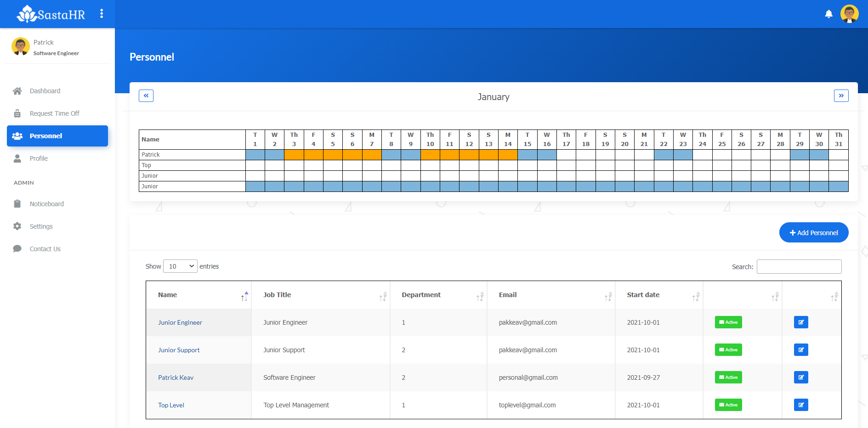
Task: Click the personal@gmail.com email cell
Action: click(528, 377)
